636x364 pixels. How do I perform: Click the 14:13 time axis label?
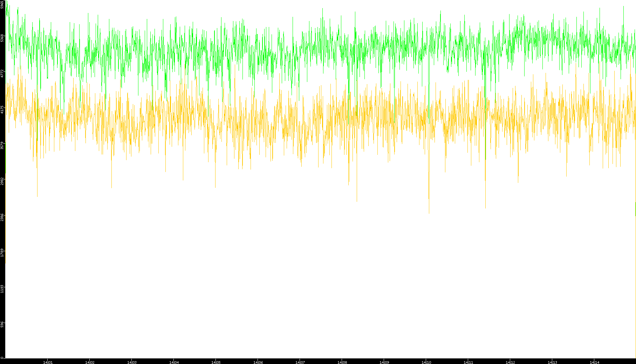click(x=552, y=362)
